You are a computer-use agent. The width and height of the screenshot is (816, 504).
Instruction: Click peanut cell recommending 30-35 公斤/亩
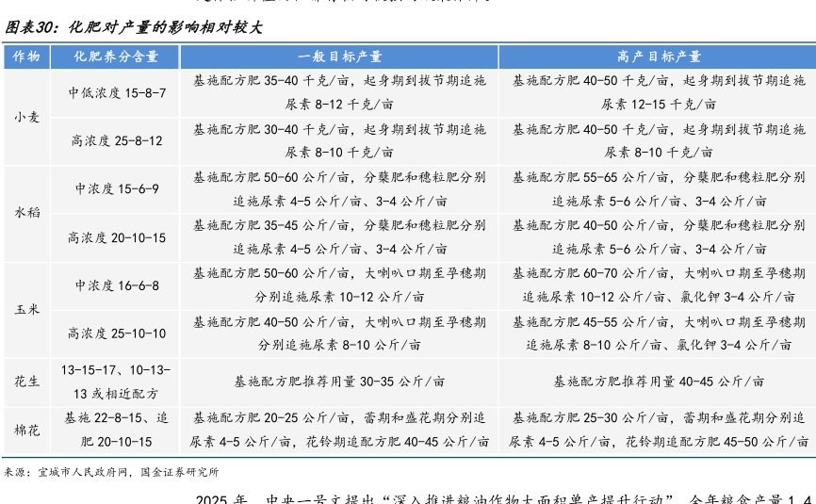pos(339,382)
